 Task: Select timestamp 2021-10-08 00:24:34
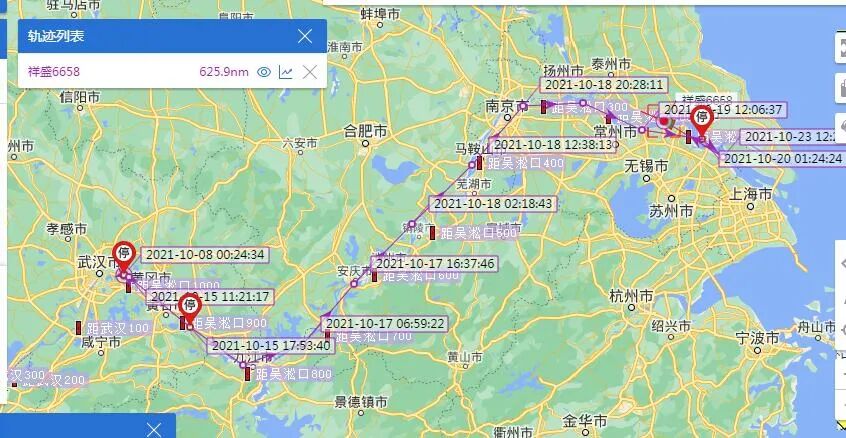[x=205, y=255]
